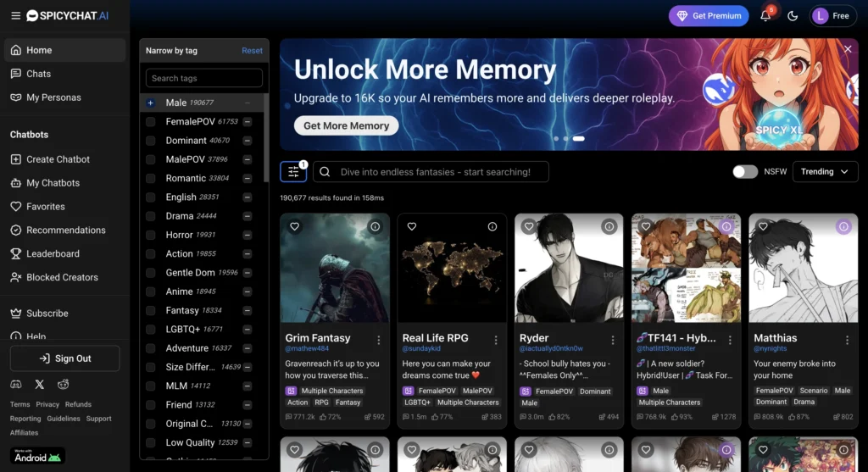
Task: Open the X social media icon
Action: pyautogui.click(x=40, y=385)
